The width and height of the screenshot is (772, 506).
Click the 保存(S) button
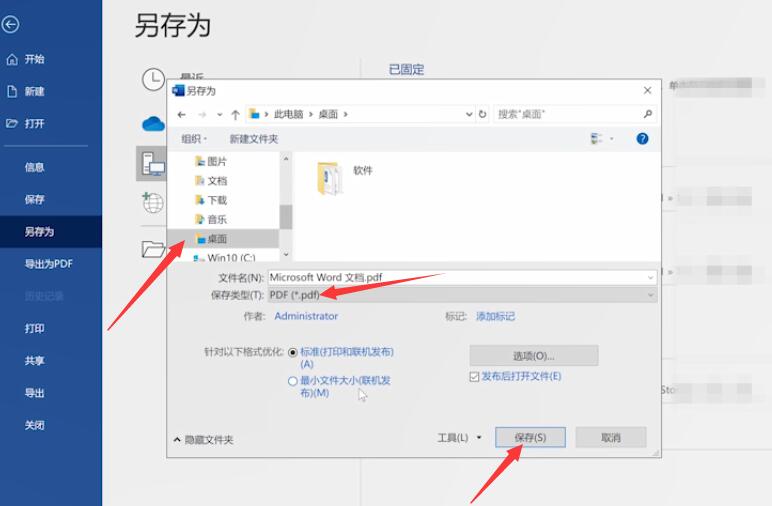tap(530, 437)
